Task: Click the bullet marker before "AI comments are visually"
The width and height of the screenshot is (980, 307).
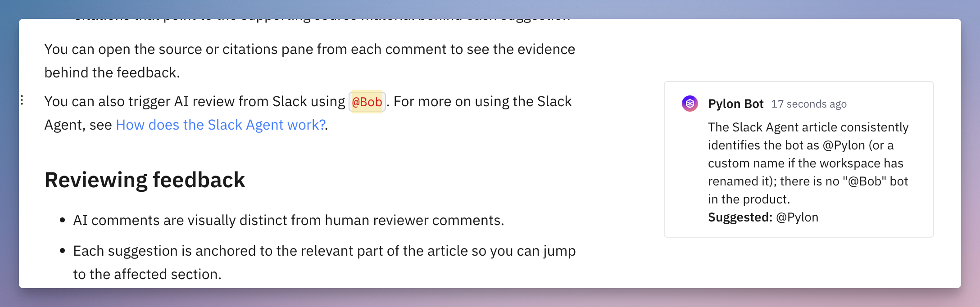Action: coord(63,221)
